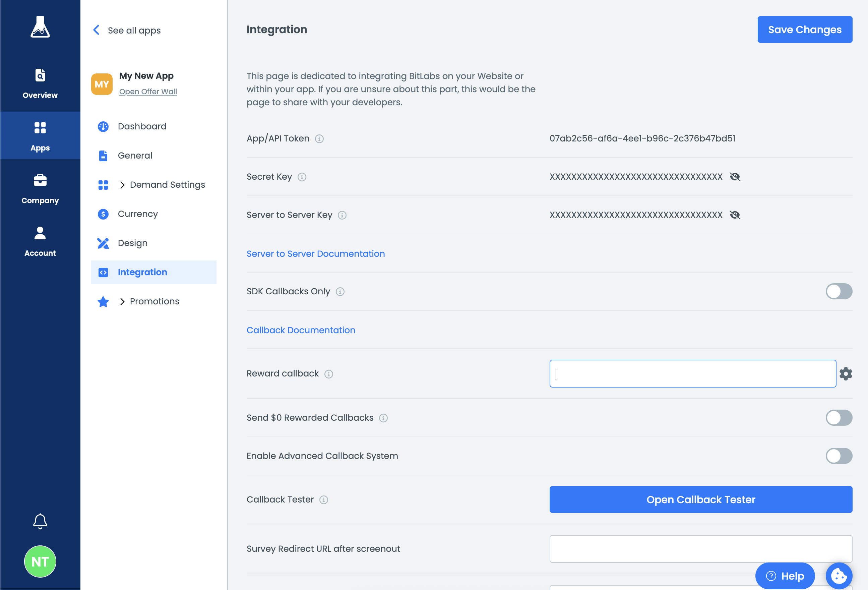868x590 pixels.
Task: Go back to See all apps
Action: point(127,30)
